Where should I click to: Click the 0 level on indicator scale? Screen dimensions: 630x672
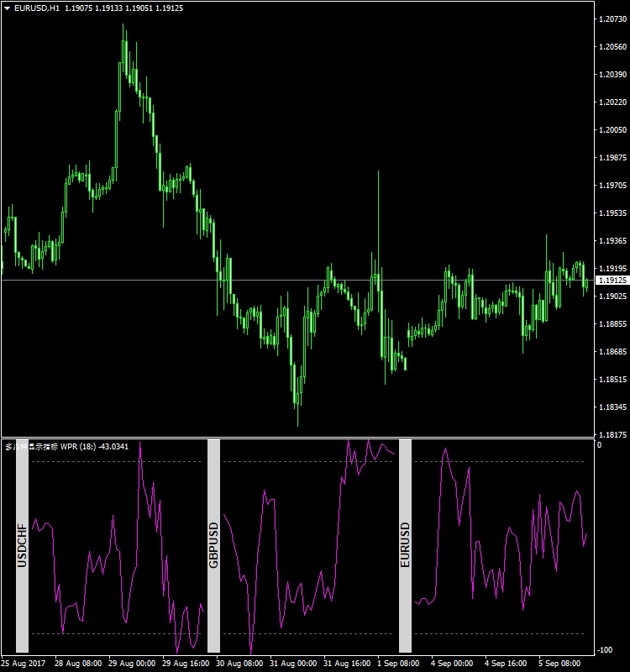coord(599,445)
